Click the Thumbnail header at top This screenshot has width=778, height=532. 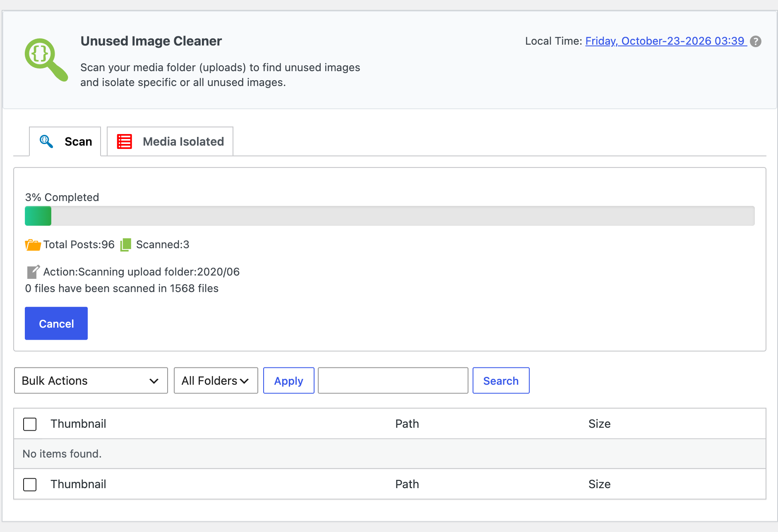click(x=78, y=424)
